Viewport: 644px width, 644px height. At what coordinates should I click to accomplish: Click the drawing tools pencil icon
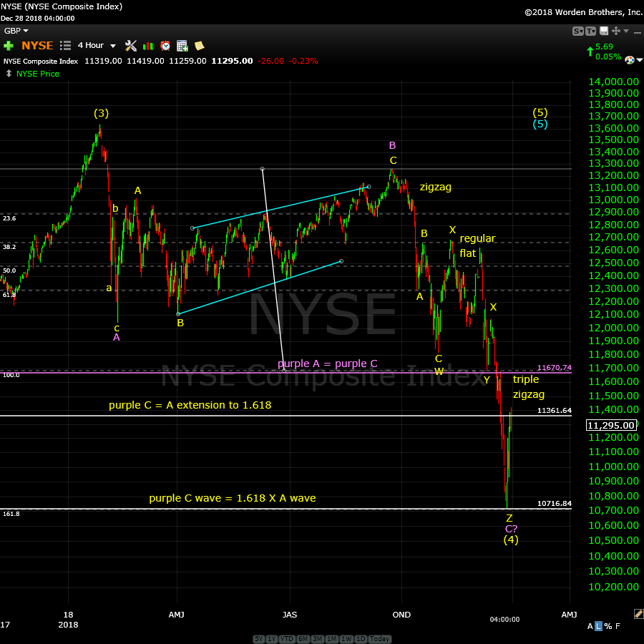pyautogui.click(x=638, y=614)
